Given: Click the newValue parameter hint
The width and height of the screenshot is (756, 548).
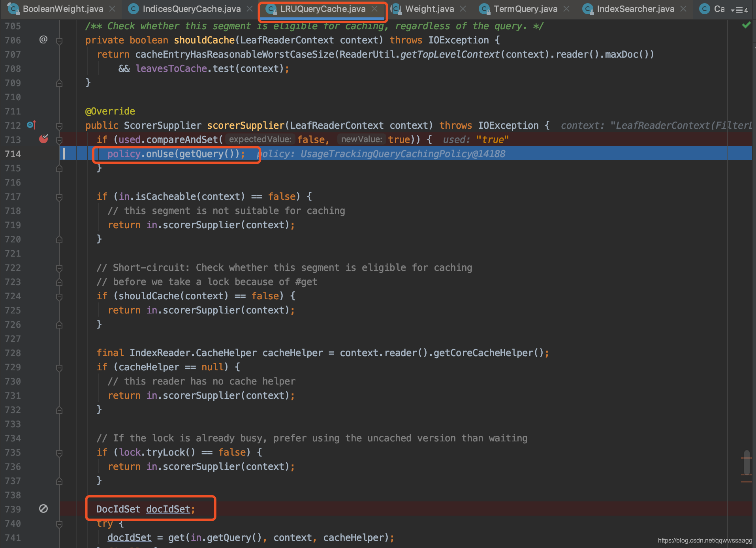Looking at the screenshot, I should (x=361, y=139).
